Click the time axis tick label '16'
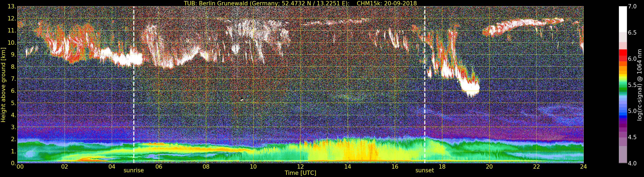Viewport: 644px width, 177px height. (x=395, y=166)
